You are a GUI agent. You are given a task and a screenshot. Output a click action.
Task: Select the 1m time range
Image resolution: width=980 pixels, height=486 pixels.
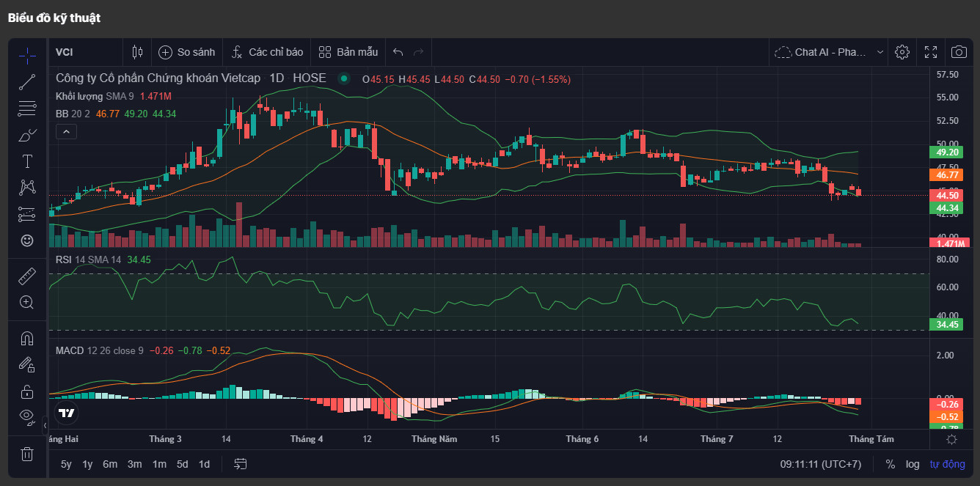(159, 464)
